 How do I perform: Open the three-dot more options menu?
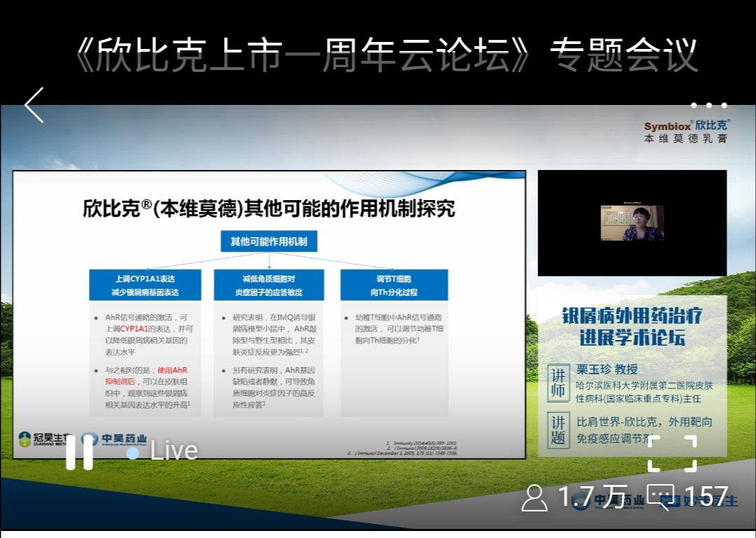[708, 106]
